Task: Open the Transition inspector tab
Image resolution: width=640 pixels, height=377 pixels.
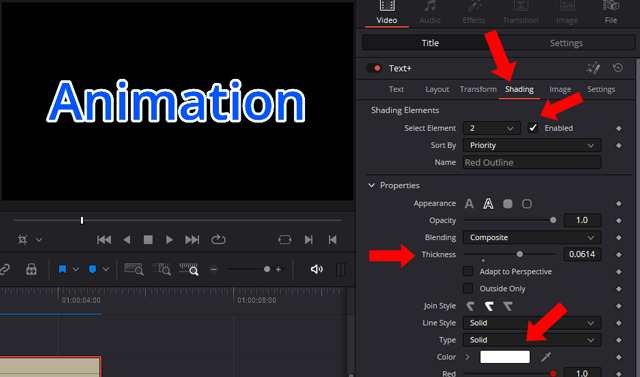Action: pyautogui.click(x=520, y=12)
